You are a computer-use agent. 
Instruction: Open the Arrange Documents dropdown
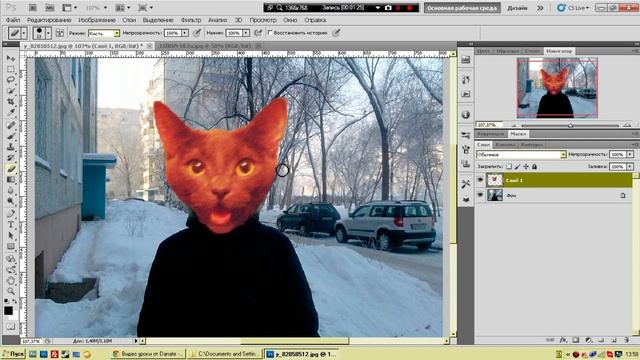[x=122, y=8]
